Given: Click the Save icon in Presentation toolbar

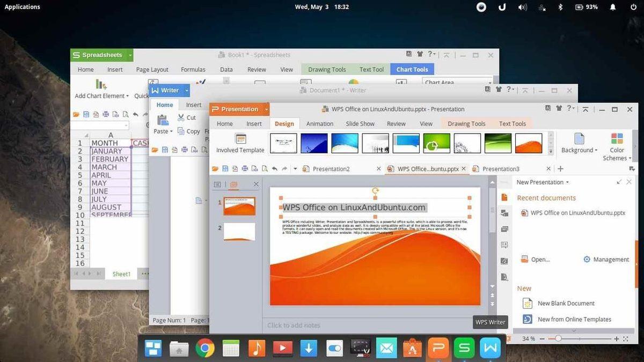Looking at the screenshot, I should (x=224, y=168).
